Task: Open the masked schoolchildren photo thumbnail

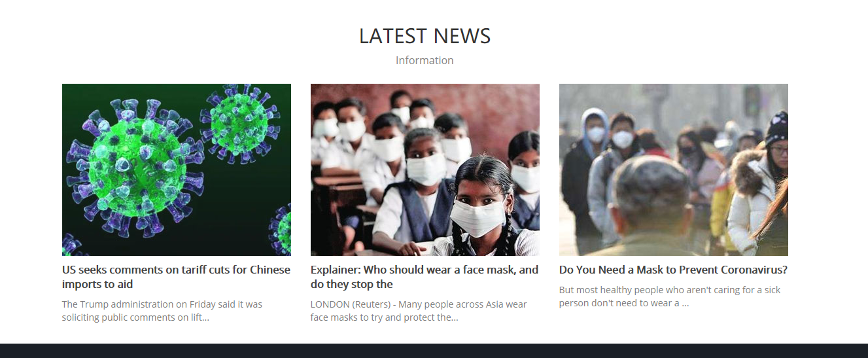Action: (425, 170)
